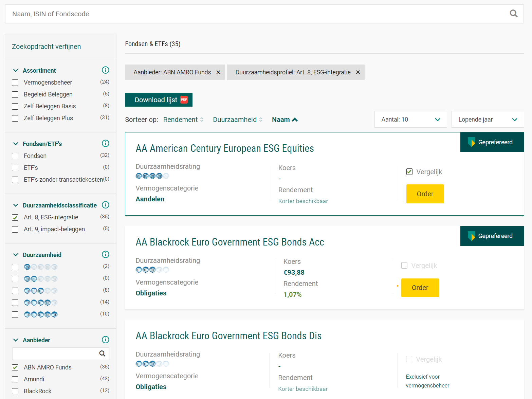The height and width of the screenshot is (399, 532).
Task: Collapse the Assortiment section chevron
Action: [x=16, y=70]
